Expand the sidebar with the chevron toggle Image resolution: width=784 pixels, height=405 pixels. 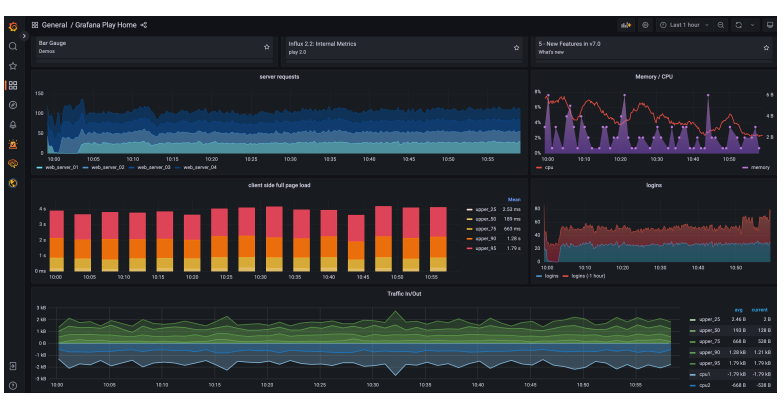point(24,36)
